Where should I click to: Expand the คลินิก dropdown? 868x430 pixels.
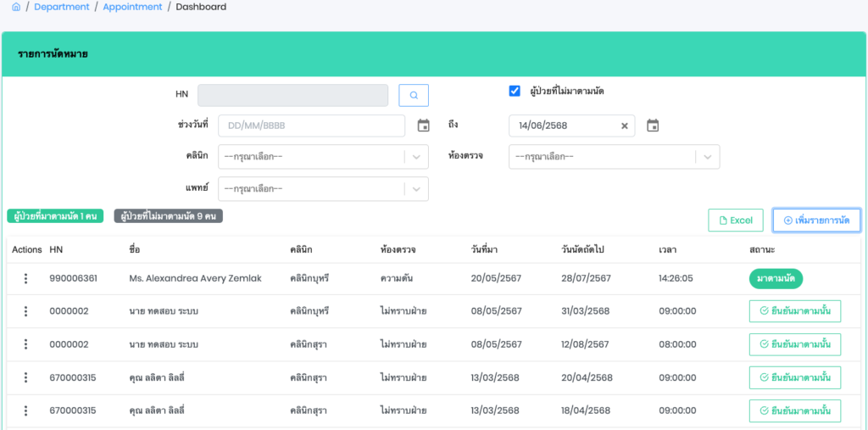pos(416,157)
